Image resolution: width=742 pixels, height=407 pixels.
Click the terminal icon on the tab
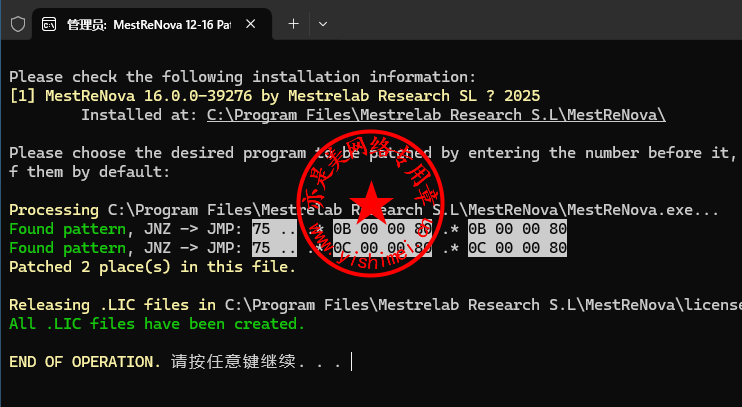point(48,24)
